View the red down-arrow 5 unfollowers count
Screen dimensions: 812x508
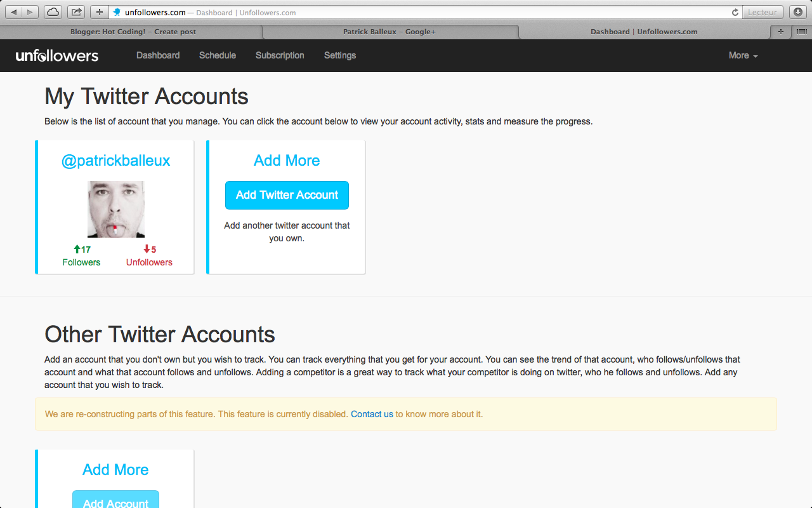coord(150,250)
